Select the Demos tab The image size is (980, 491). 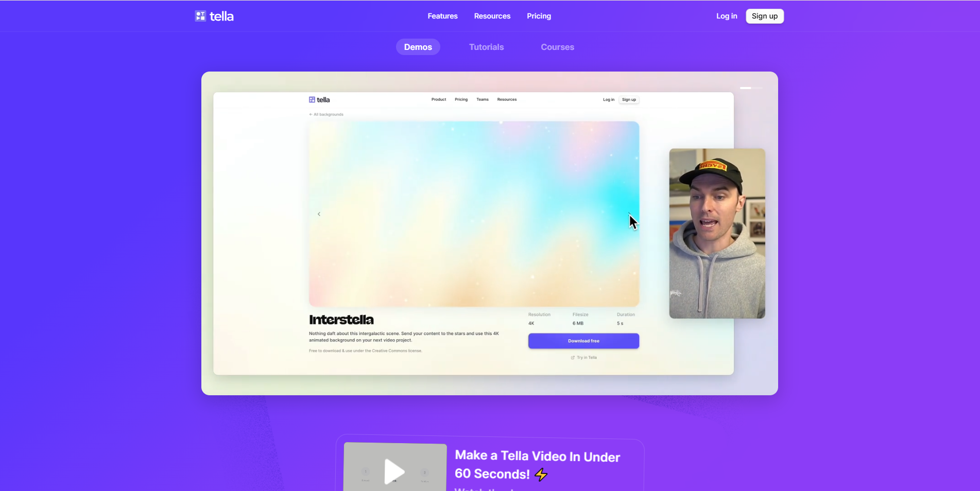point(418,47)
